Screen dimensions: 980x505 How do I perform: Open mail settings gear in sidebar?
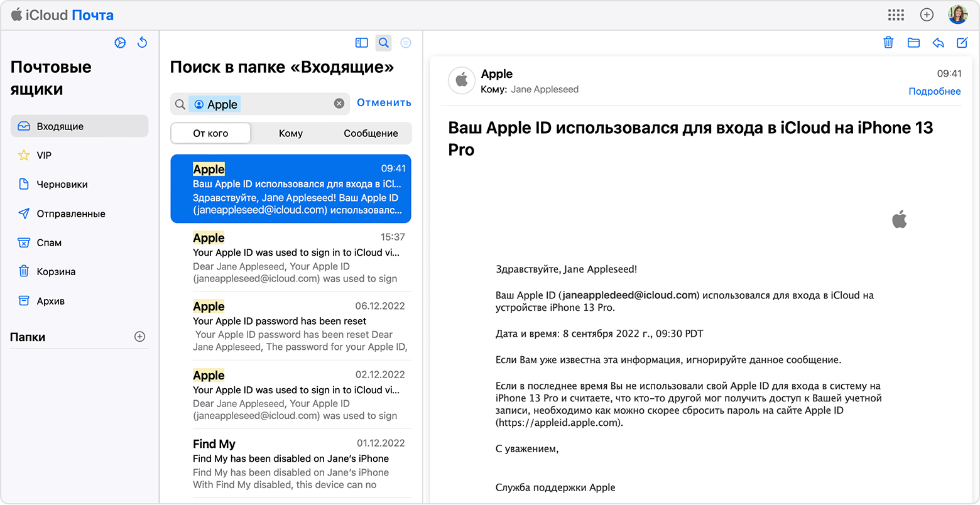[120, 43]
